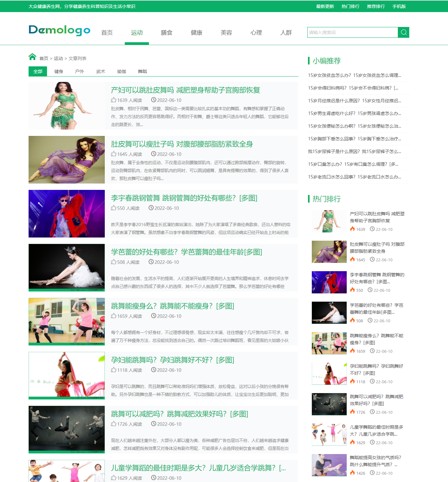Click the ballet dancer thumbnail in main list
Image resolution: width=448 pixels, height=482 pixels.
[x=67, y=268]
